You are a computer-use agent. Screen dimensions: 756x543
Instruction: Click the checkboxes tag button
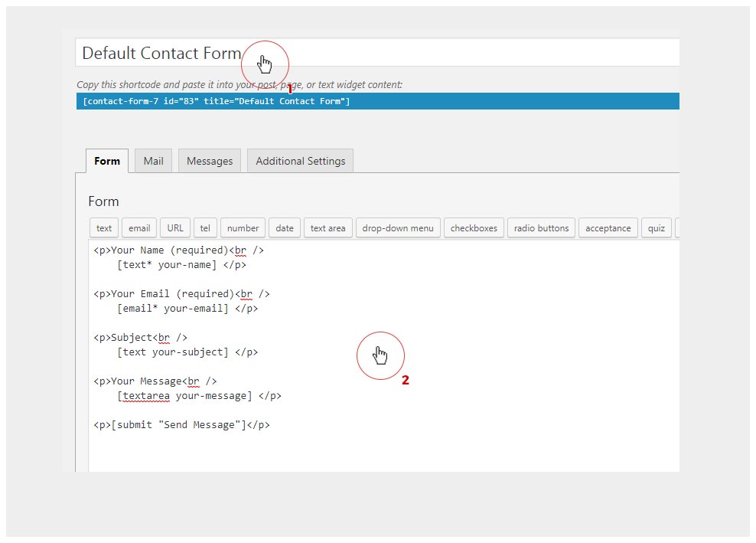[x=474, y=228]
